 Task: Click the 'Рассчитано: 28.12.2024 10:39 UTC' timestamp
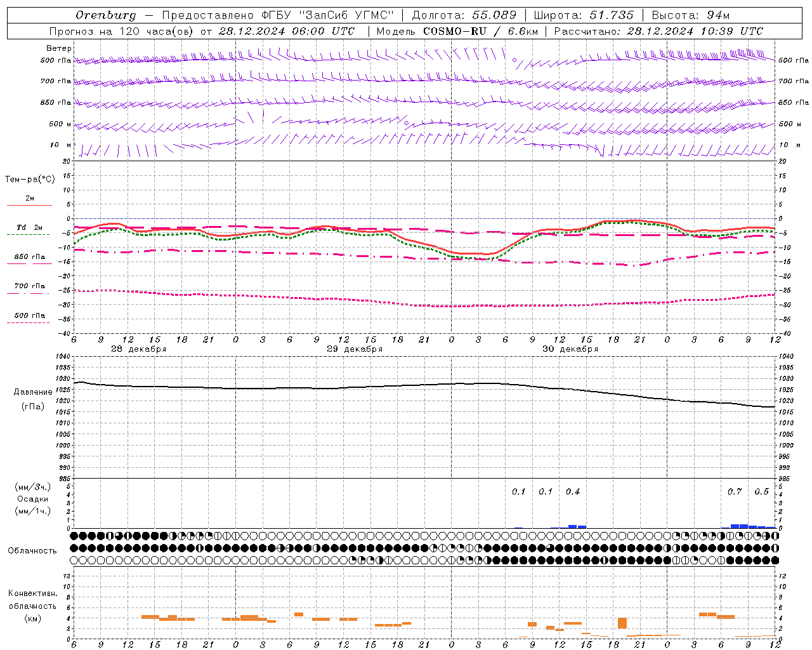click(x=658, y=31)
